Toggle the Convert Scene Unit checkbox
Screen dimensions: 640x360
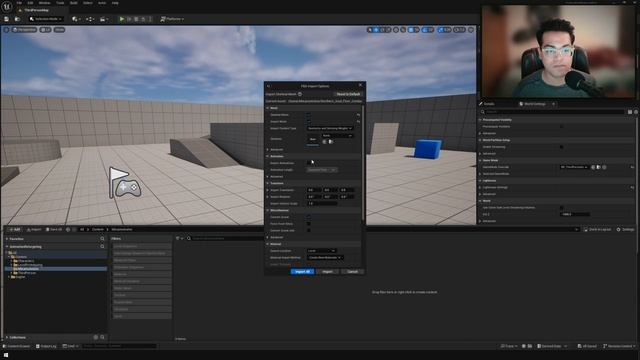[x=309, y=230]
